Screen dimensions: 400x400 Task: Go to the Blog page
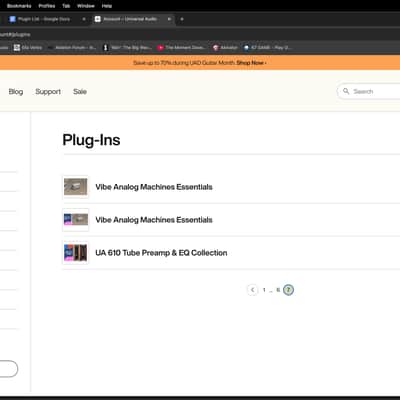point(16,92)
